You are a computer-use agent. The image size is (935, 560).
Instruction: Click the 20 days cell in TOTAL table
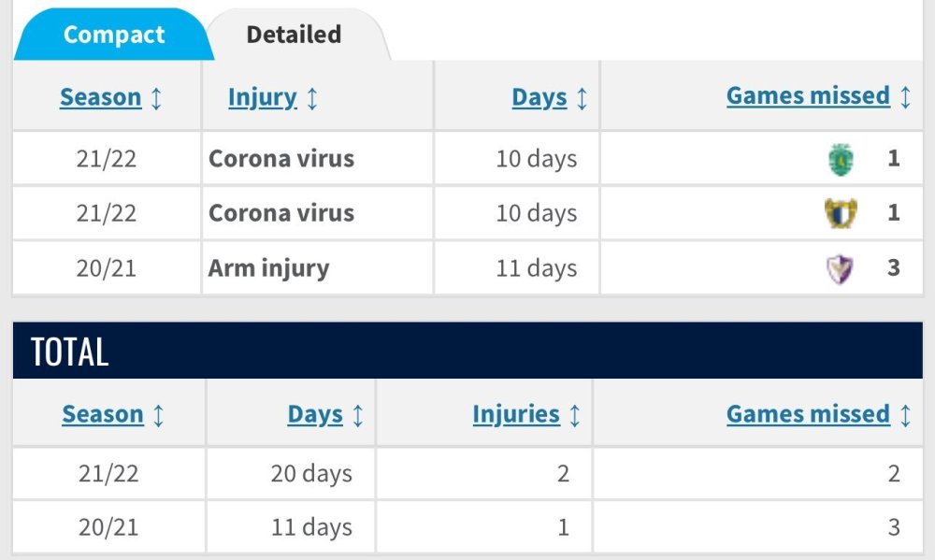pyautogui.click(x=311, y=474)
